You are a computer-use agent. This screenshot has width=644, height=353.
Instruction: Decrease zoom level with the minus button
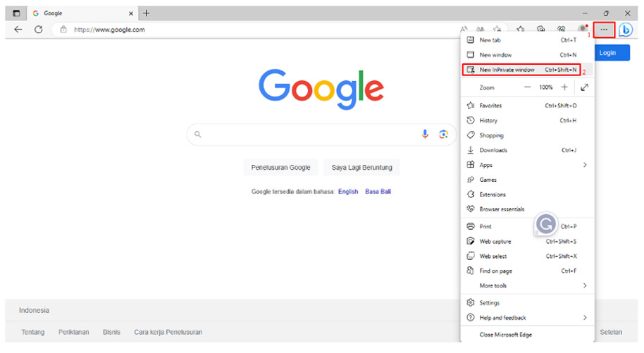(528, 87)
